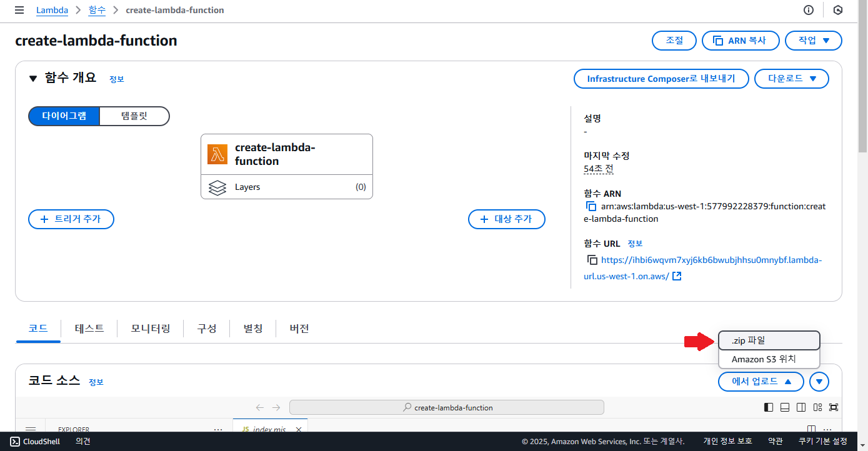Go to Lambda breadcrumb link
Screen dimensions: 868x451
(52, 10)
